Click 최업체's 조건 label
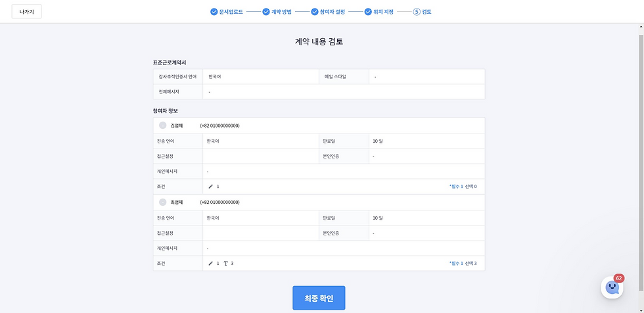Viewport: 644px width, 313px height. click(160, 263)
